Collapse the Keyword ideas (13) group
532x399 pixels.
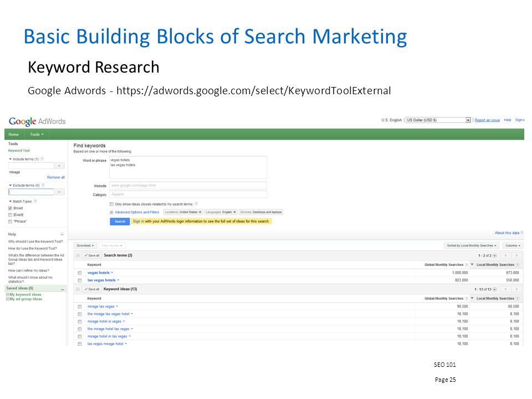click(x=78, y=289)
